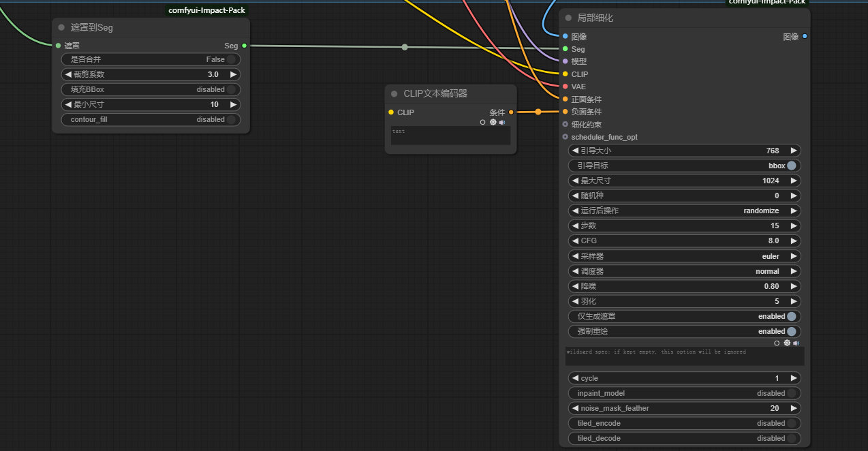
Task: Enable the inpaint_model option
Action: click(790, 393)
